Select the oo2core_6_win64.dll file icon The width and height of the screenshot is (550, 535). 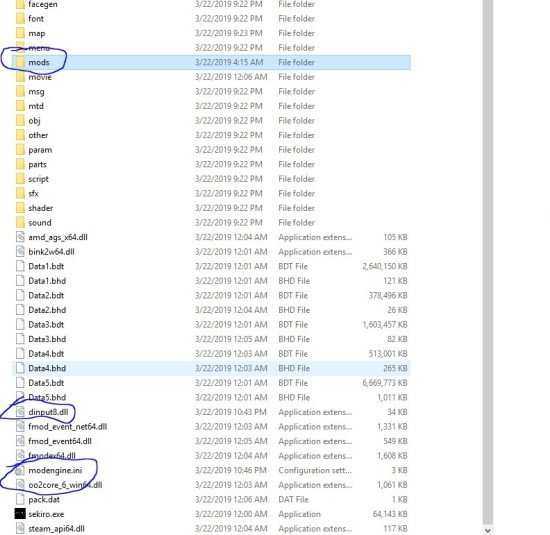point(20,485)
